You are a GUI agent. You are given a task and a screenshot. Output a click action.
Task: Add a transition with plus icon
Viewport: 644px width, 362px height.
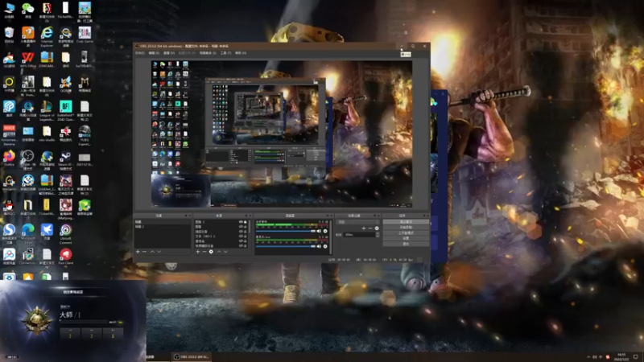tap(364, 228)
